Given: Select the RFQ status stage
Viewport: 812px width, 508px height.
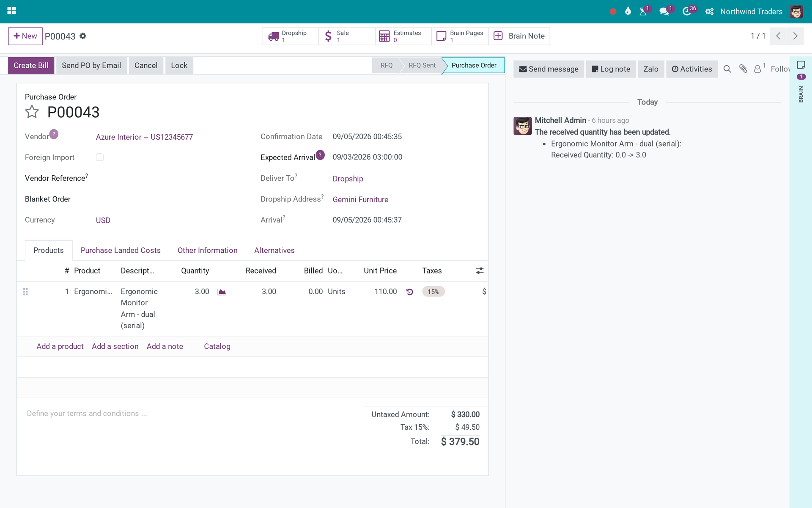Looking at the screenshot, I should (x=387, y=66).
